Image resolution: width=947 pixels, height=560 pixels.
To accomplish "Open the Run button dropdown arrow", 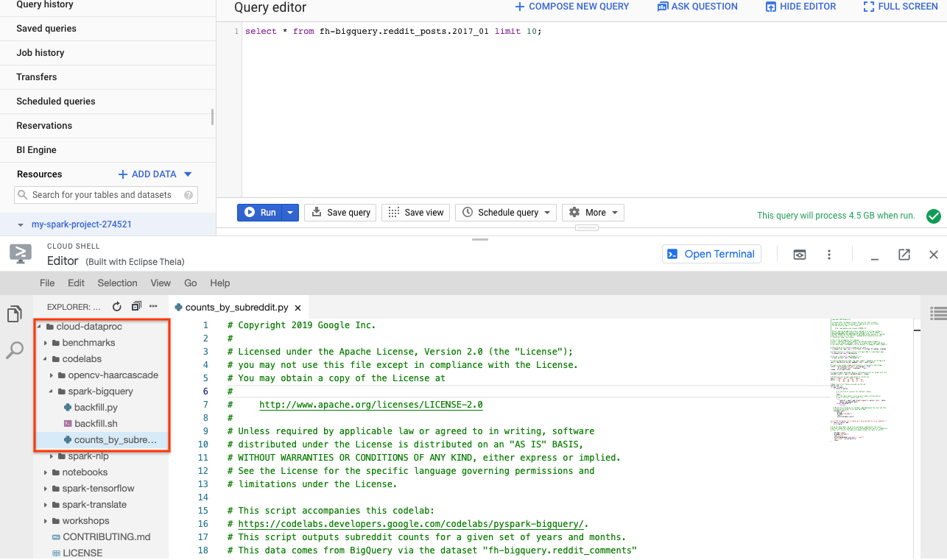I will [x=290, y=213].
